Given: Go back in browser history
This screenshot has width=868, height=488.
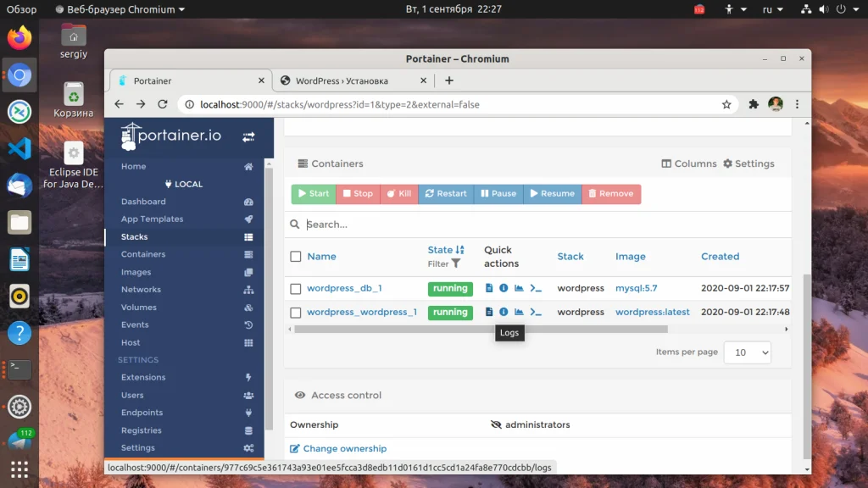Looking at the screenshot, I should [x=119, y=104].
